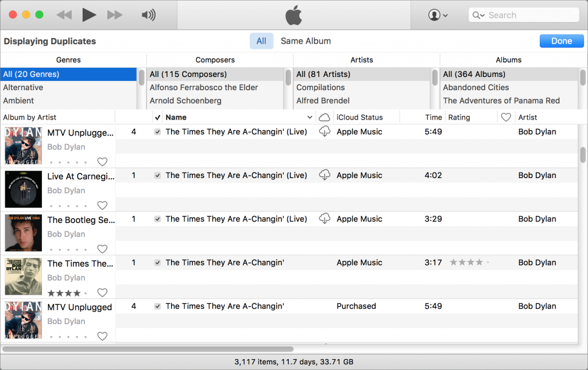The width and height of the screenshot is (588, 370).
Task: Sort by the Name column header
Action: click(x=176, y=117)
